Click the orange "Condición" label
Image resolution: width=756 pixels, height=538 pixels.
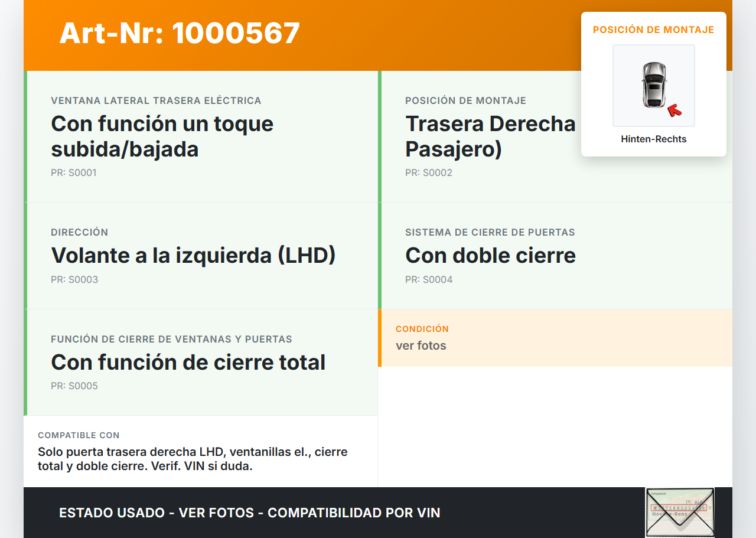[422, 328]
